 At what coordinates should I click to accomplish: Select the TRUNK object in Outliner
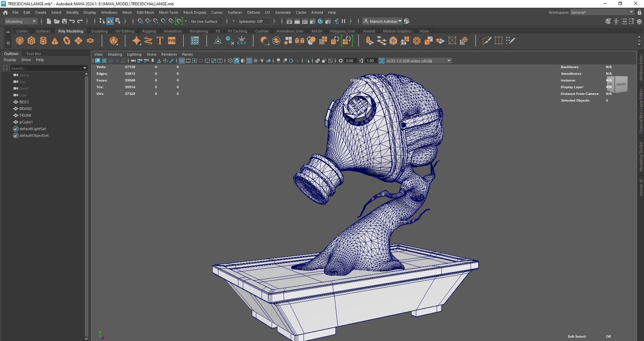(25, 115)
